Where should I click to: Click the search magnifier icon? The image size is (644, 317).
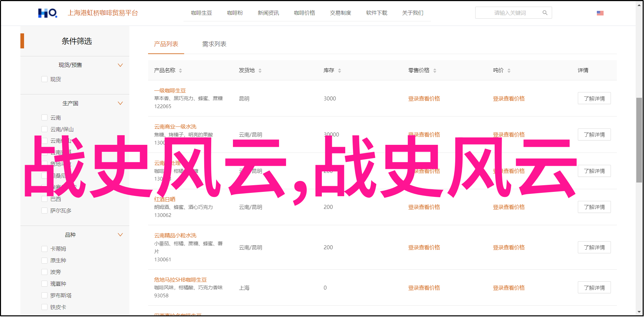point(545,13)
